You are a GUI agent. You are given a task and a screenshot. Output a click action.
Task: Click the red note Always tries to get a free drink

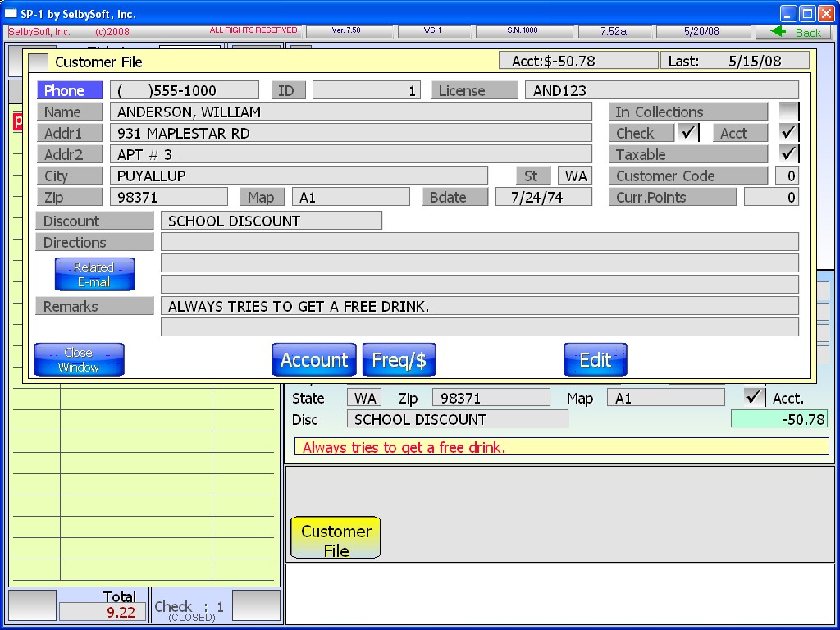click(x=562, y=447)
